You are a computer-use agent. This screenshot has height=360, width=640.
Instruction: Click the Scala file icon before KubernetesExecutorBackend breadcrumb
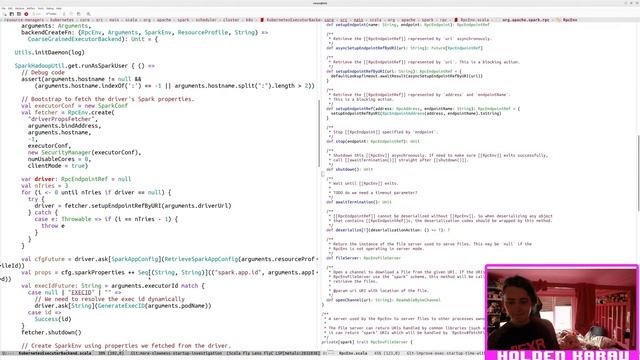262,20
